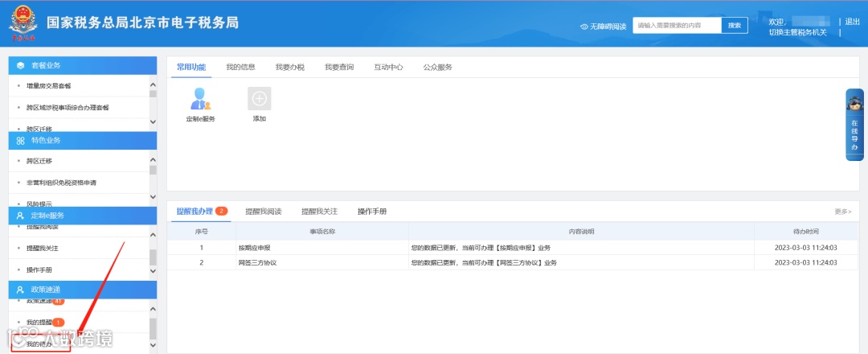The height and width of the screenshot is (354, 868).
Task: Click the 政策速递 panel header icon
Action: pyautogui.click(x=20, y=290)
